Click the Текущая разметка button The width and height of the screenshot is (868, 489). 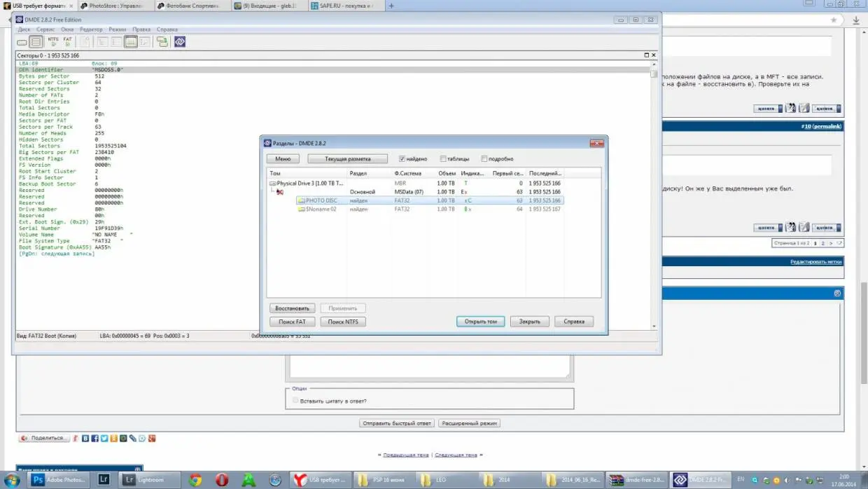click(x=347, y=159)
